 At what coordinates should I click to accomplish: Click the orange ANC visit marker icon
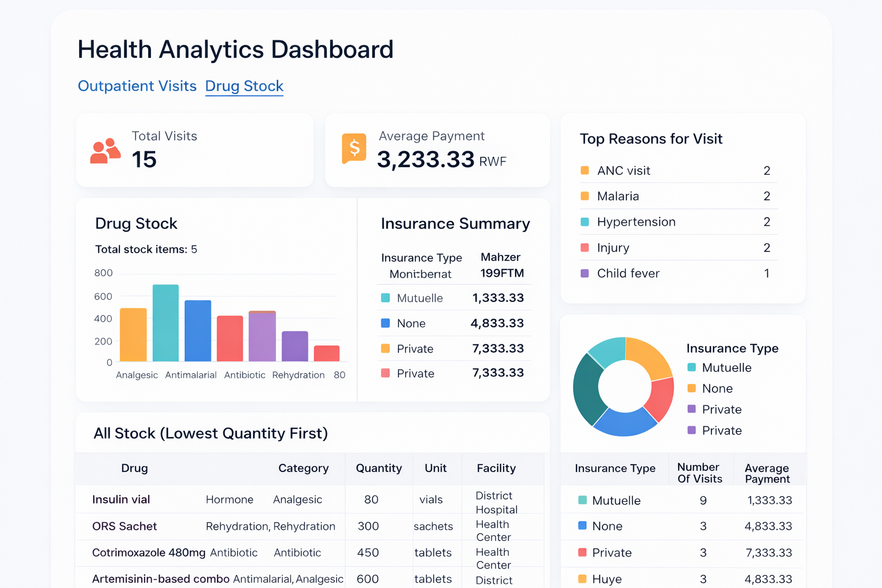click(x=585, y=170)
